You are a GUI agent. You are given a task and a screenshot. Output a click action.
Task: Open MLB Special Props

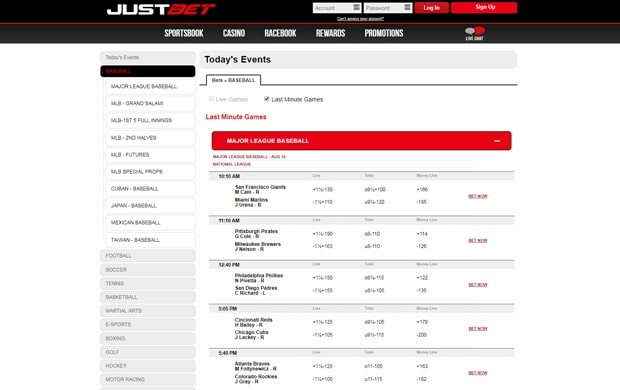point(150,172)
